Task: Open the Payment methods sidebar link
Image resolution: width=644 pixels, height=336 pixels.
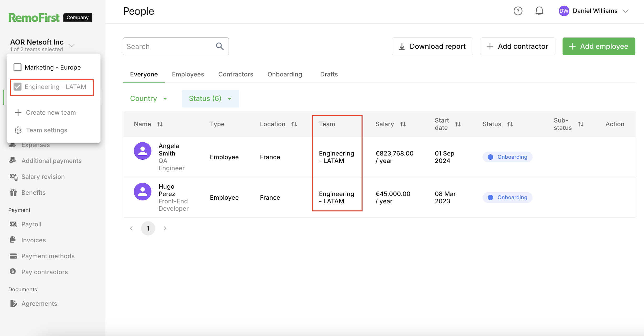Action: tap(48, 256)
